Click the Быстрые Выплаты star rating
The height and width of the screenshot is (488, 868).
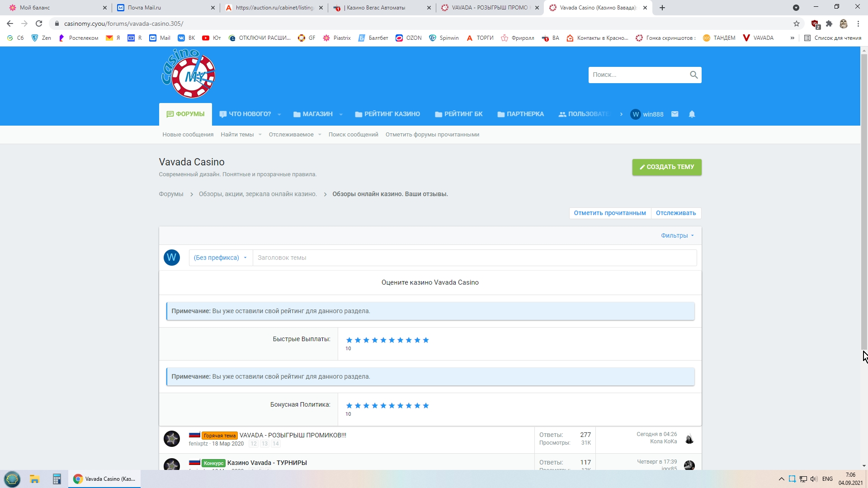[387, 340]
